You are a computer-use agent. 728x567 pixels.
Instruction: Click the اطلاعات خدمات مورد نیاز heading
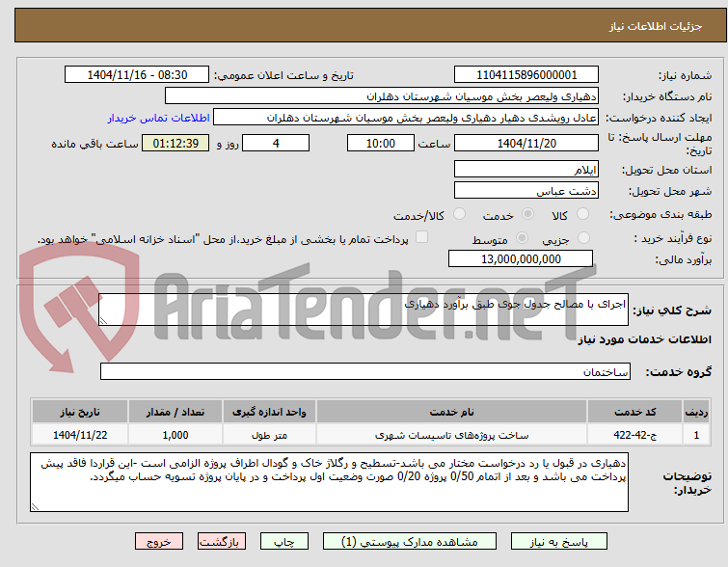coord(644,339)
